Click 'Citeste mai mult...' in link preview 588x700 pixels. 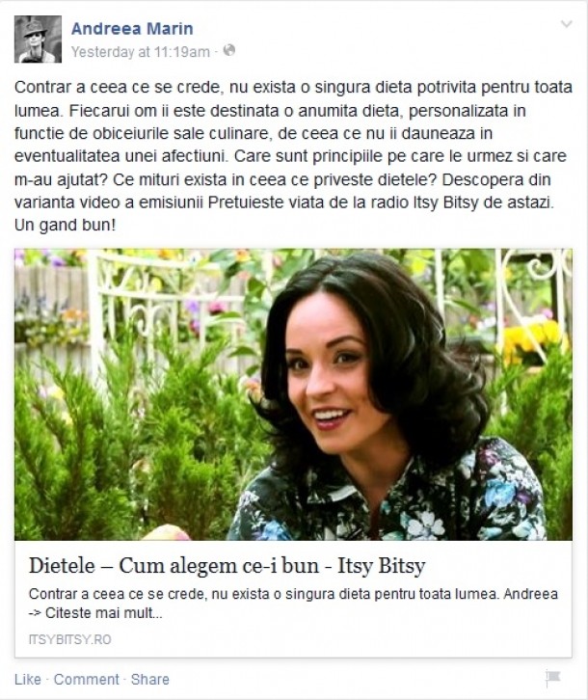coord(104,612)
